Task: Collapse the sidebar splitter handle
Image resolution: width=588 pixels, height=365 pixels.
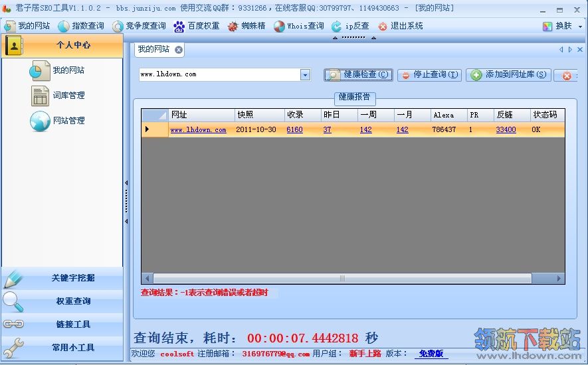Action: tap(126, 202)
